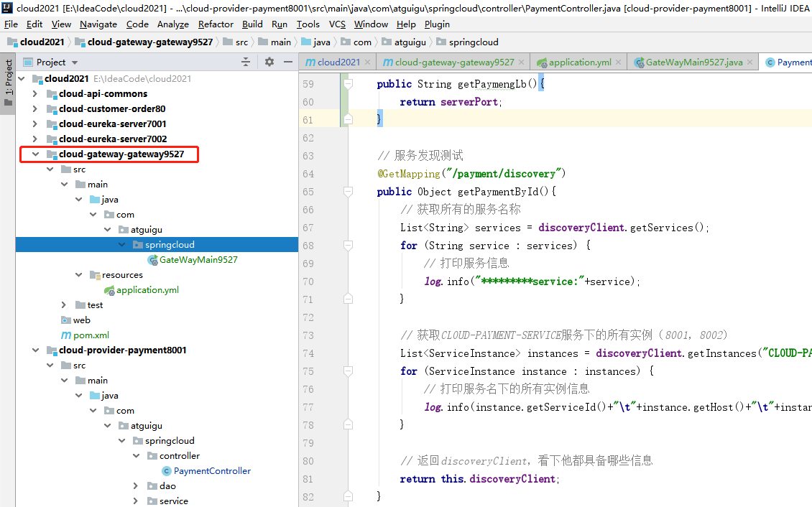The width and height of the screenshot is (812, 507).
Task: Collapse the cloud2021 root tree node
Action: [x=22, y=79]
